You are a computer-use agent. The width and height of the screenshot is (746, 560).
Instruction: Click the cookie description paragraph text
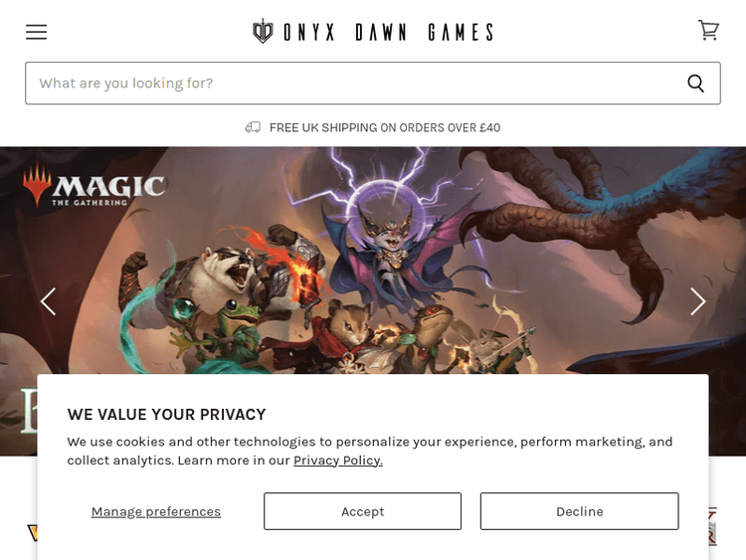click(x=370, y=451)
